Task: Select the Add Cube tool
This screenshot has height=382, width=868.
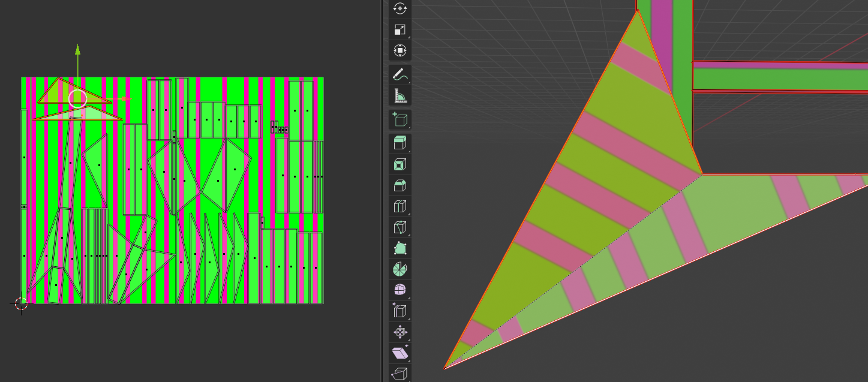Action: (x=400, y=119)
